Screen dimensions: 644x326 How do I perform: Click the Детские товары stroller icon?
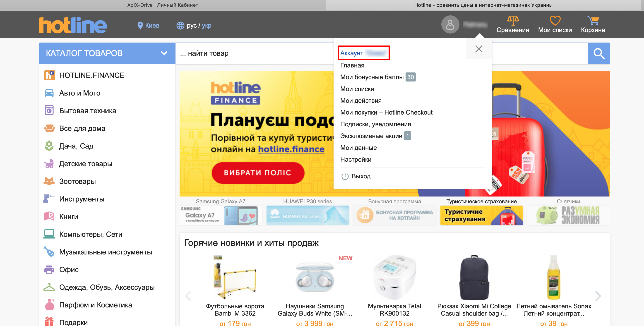(x=49, y=163)
